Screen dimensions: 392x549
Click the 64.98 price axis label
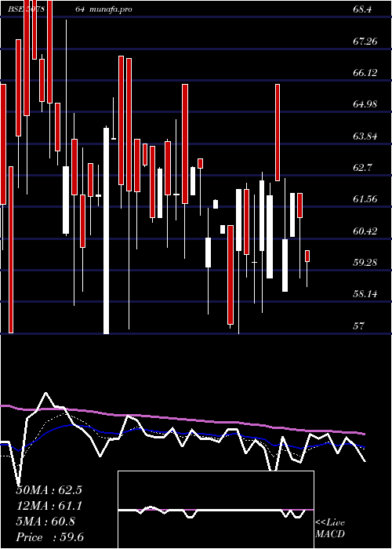(x=365, y=104)
